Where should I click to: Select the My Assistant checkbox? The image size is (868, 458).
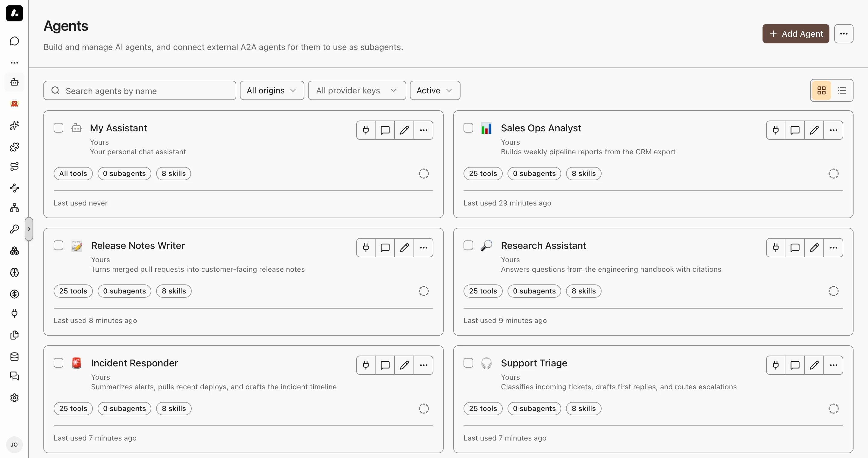point(58,128)
